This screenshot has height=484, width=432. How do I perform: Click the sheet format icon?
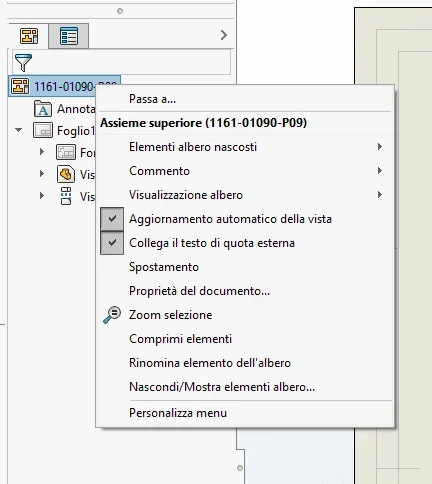tap(66, 152)
